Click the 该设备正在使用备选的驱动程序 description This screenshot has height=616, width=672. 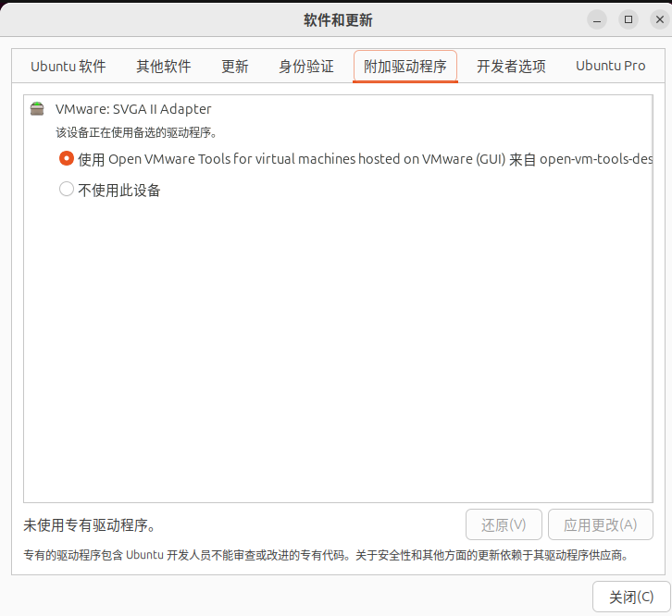click(136, 132)
